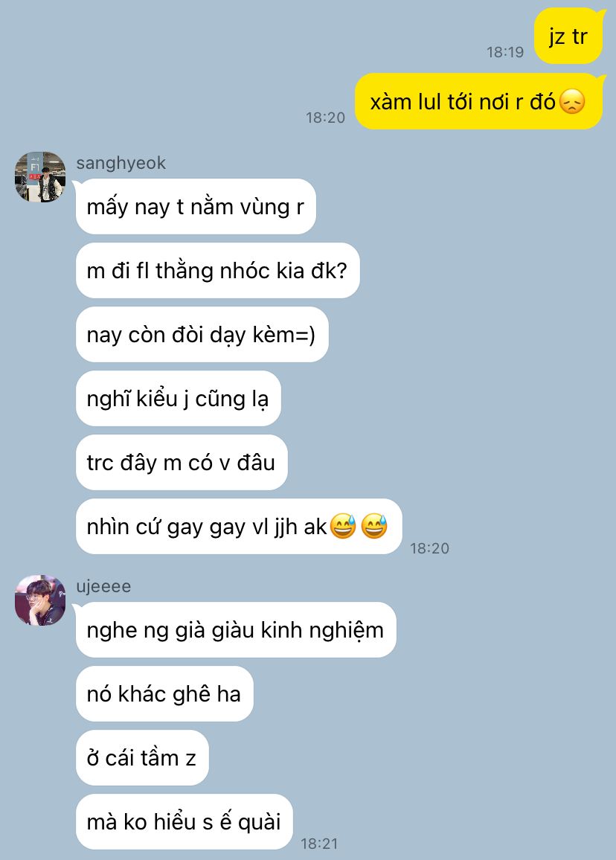Select message 'nghĩ kiểu j cũng lạ'
This screenshot has width=616, height=860.
[179, 399]
